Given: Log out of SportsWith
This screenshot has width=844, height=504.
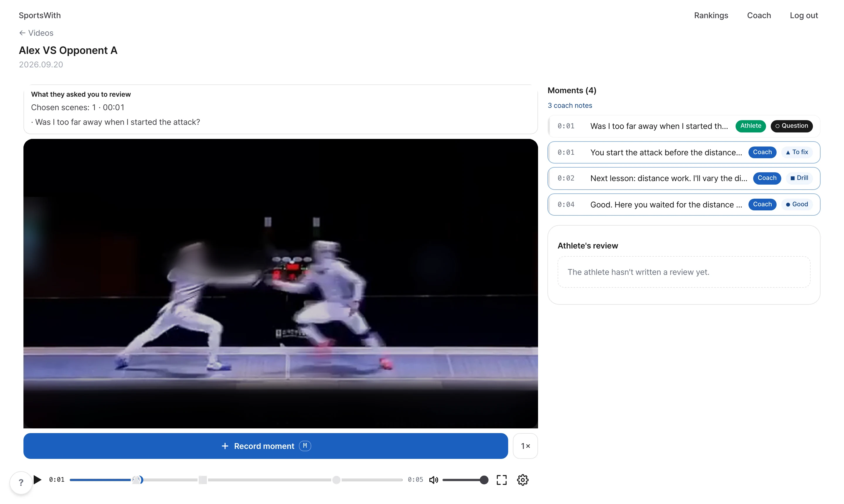Looking at the screenshot, I should coord(804,15).
